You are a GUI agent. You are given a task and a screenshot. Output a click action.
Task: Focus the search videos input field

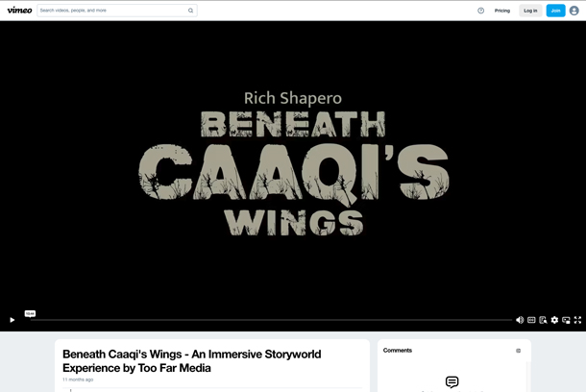(x=117, y=11)
